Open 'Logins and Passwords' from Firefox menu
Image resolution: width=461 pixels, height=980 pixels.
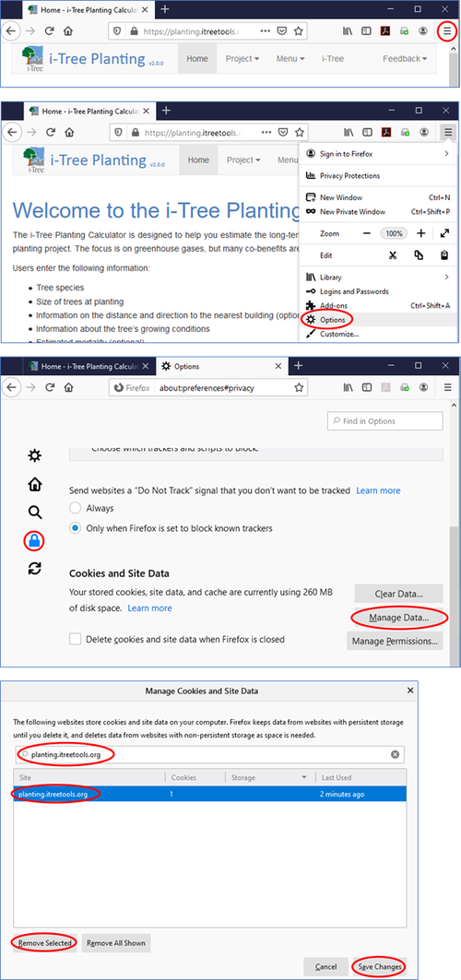[x=354, y=291]
